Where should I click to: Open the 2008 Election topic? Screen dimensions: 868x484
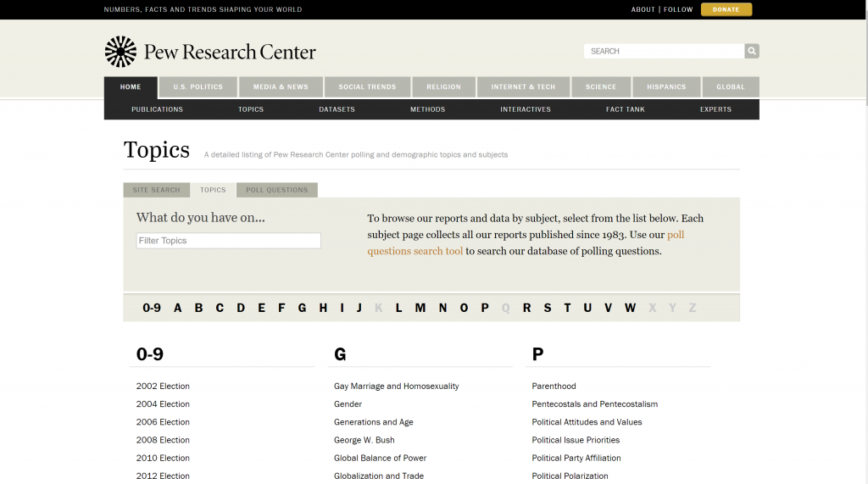tap(163, 440)
